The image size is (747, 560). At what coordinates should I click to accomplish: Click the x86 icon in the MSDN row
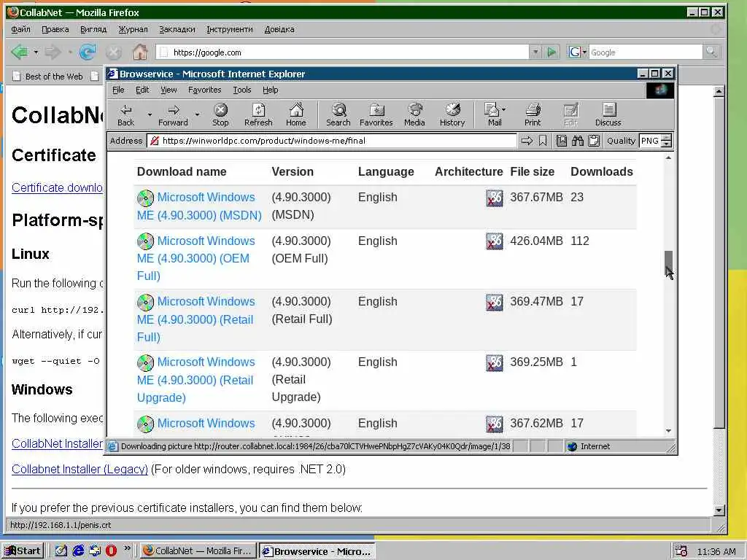[x=494, y=198]
